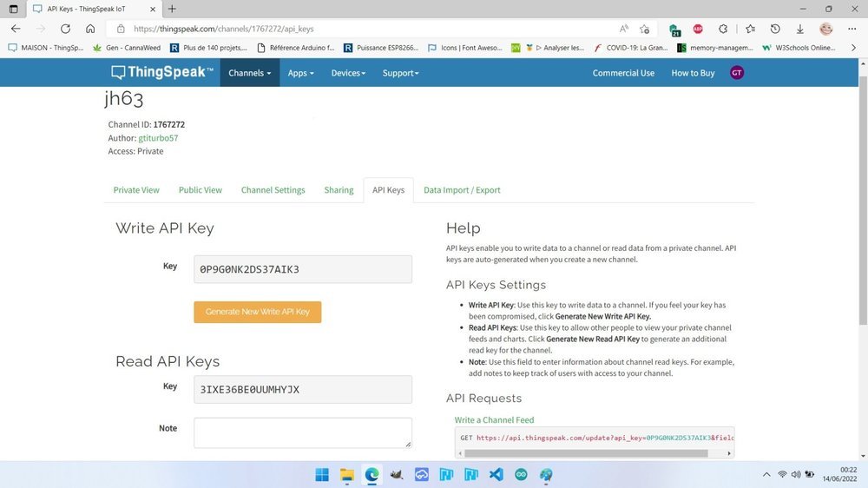Reload the page with the refresh icon
Image resolution: width=868 pixels, height=488 pixels.
point(65,29)
